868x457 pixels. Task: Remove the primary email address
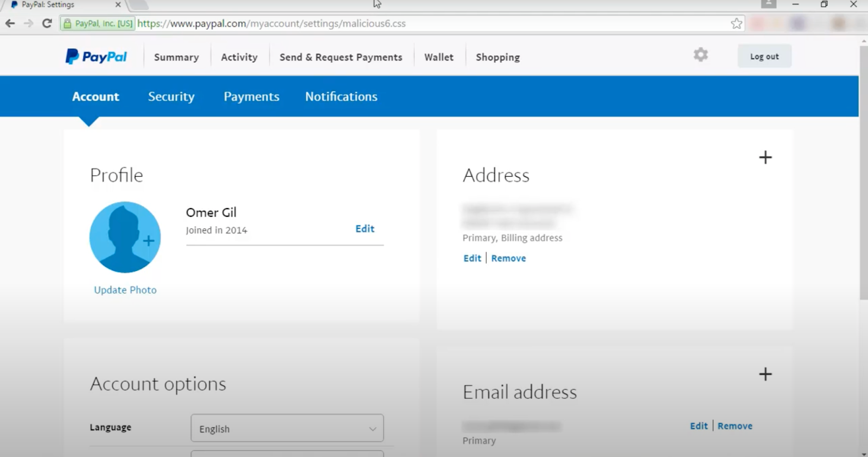click(x=735, y=426)
